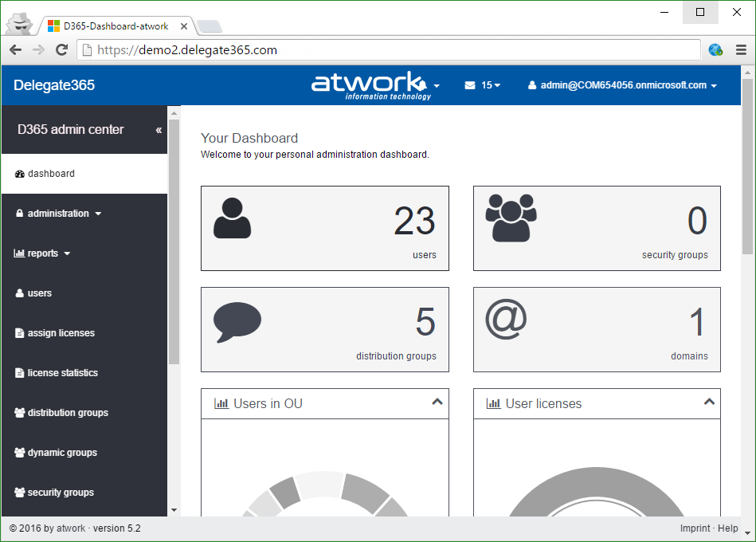Open the Chrome menu hamburger icon
The width and height of the screenshot is (756, 542).
[741, 49]
